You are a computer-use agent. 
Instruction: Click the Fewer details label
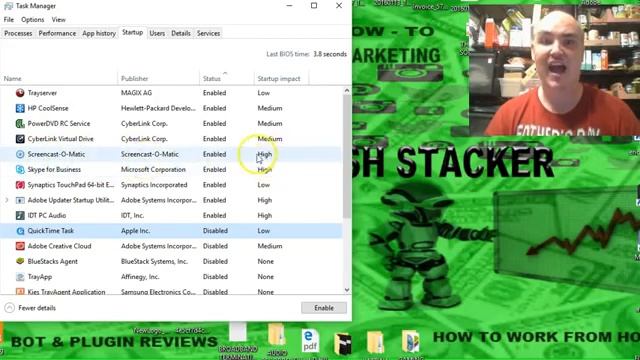click(x=37, y=308)
